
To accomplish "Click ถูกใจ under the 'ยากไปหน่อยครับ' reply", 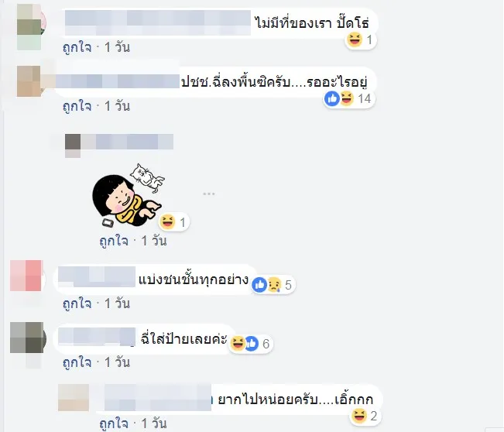I will 114,423.
